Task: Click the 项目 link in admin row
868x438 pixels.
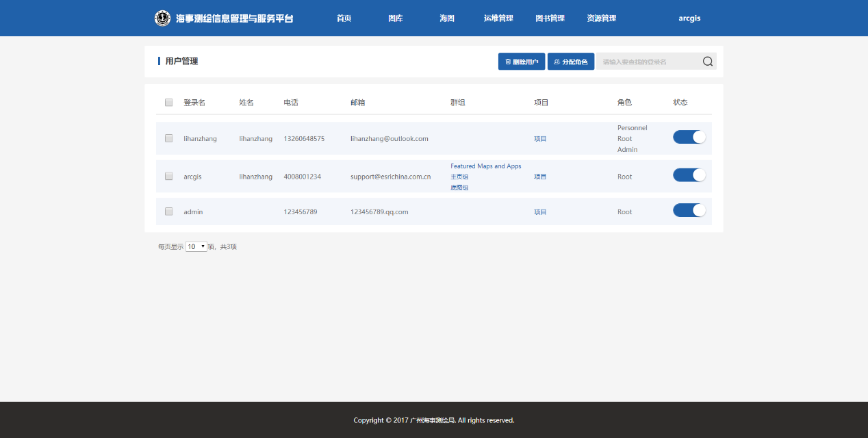Action: tap(540, 212)
